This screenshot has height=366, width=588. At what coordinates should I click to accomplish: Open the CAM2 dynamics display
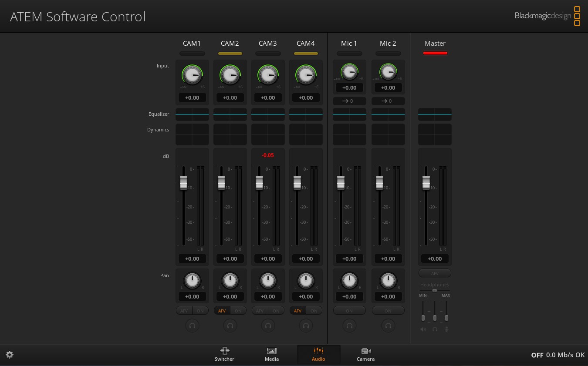[230, 134]
